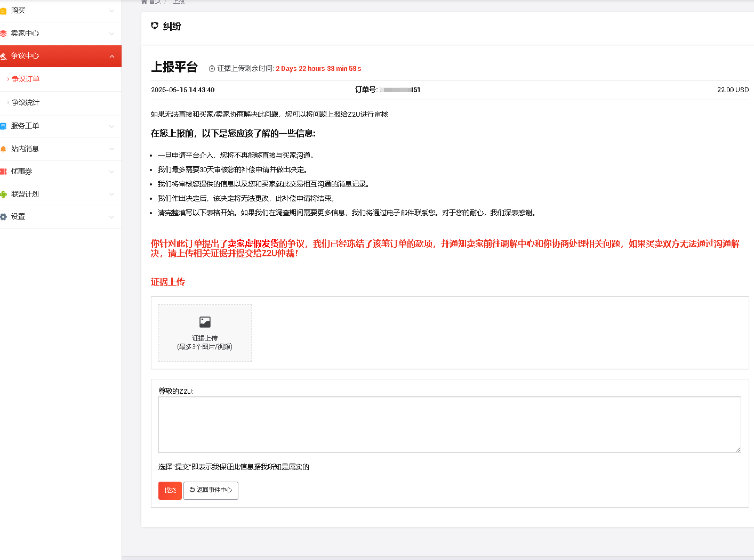754x560 pixels.
Task: Click the 上报平台 heading
Action: (174, 67)
